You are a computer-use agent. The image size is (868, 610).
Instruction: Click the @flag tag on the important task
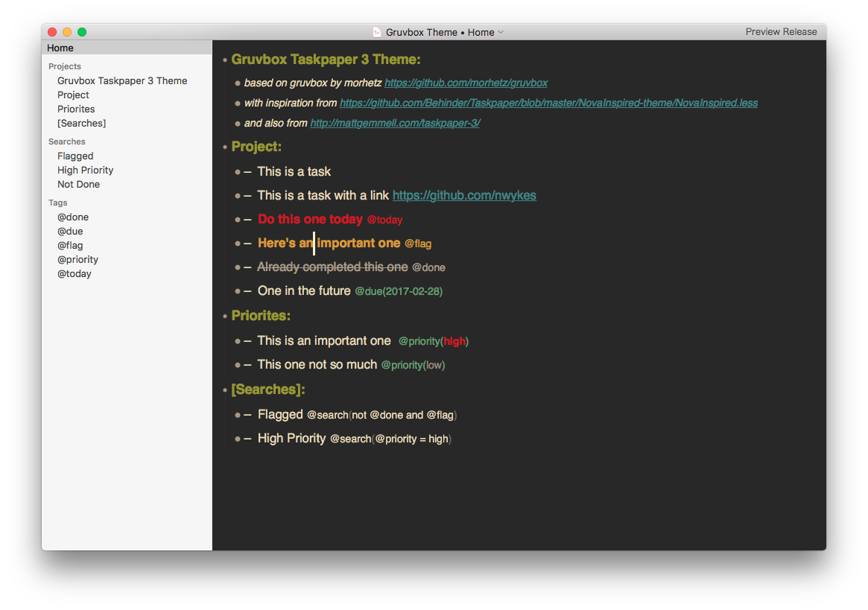(x=418, y=244)
